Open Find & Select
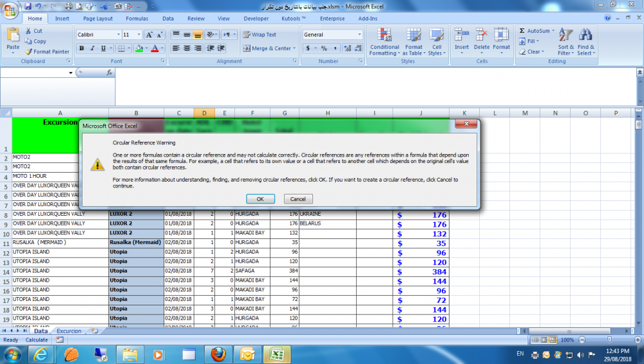 point(585,42)
